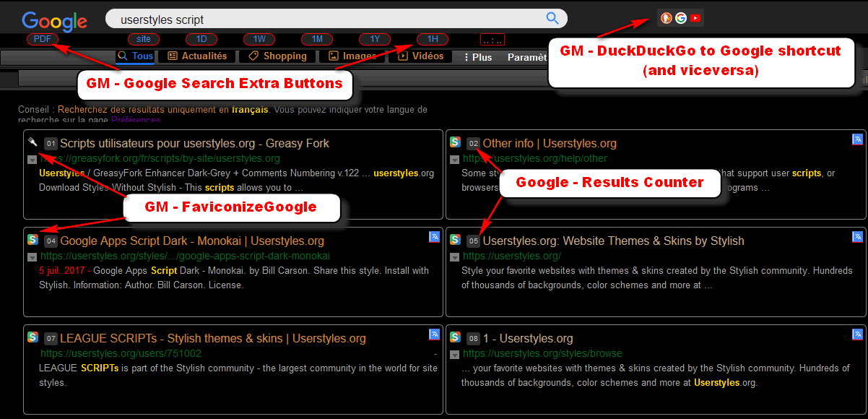Screen dimensions: 868x419
Task: Click inside the search query input field
Action: [x=289, y=17]
